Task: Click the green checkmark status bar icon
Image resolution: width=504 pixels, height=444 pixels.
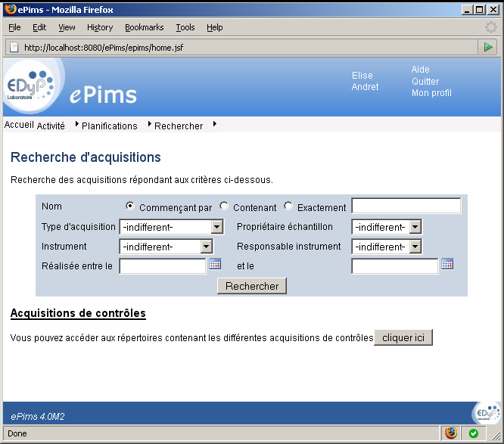Action: point(473,433)
